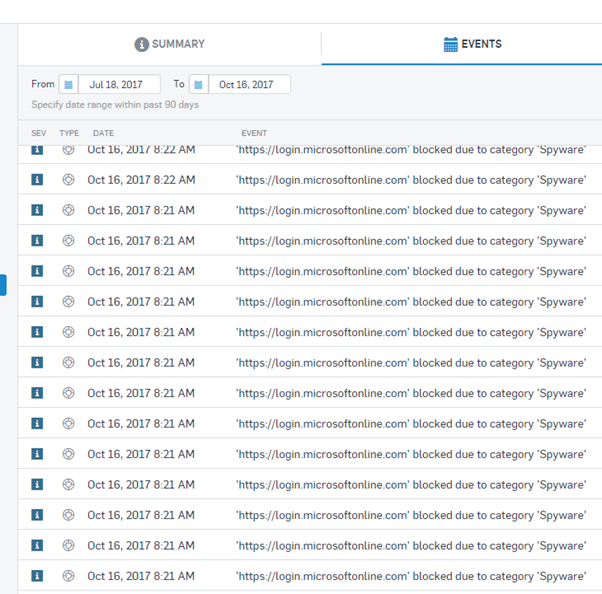Switch to the SUMMARY tab

pos(169,44)
